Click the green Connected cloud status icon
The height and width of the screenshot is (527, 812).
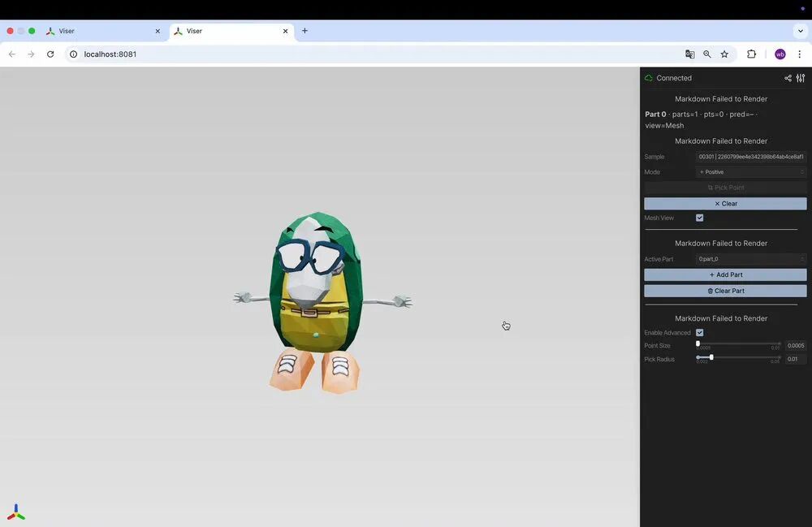coord(648,78)
